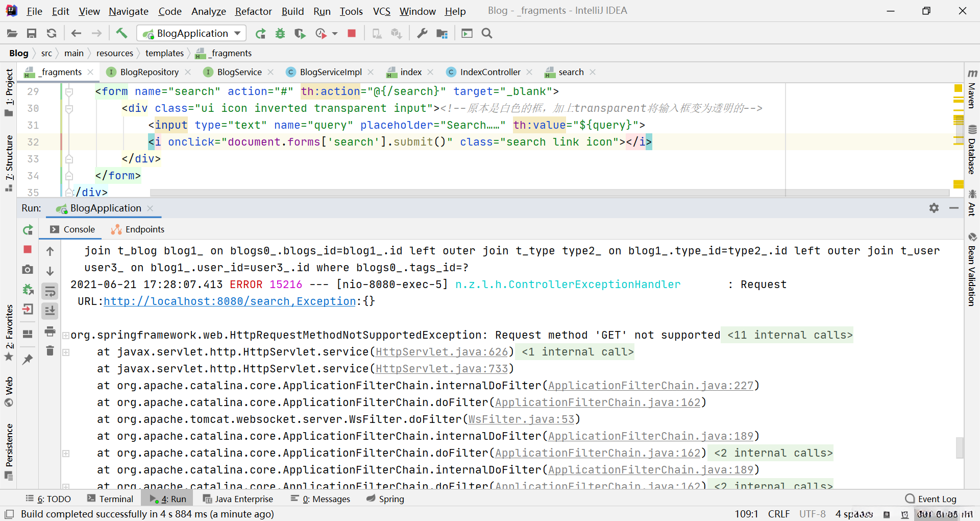The height and width of the screenshot is (521, 980).
Task: Open the File menu
Action: coord(34,11)
